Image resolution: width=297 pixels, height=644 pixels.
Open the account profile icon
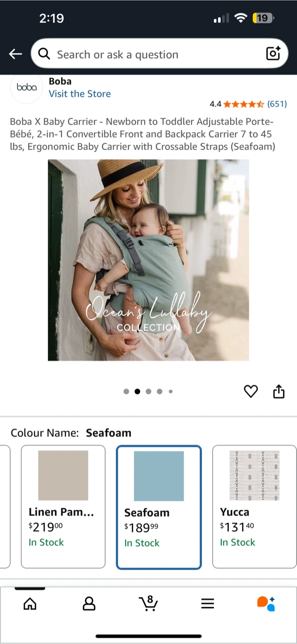coord(89,604)
